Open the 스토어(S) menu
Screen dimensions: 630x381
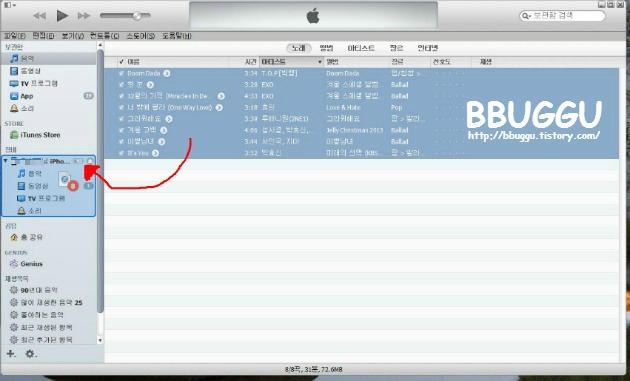141,36
